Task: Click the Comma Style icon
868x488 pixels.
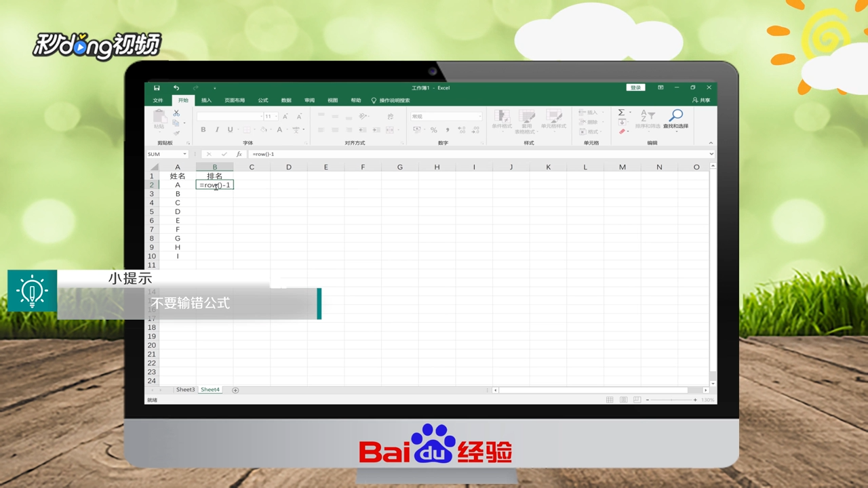Action: pos(448,129)
